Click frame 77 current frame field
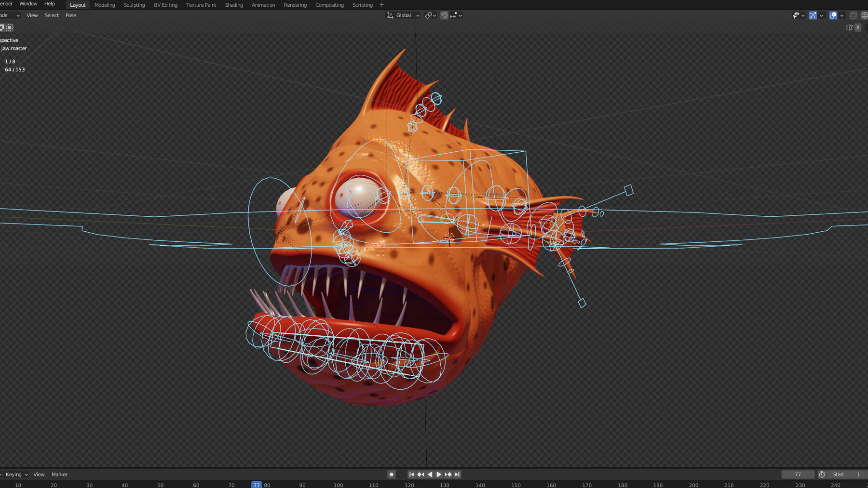This screenshot has height=488, width=868. click(x=798, y=474)
